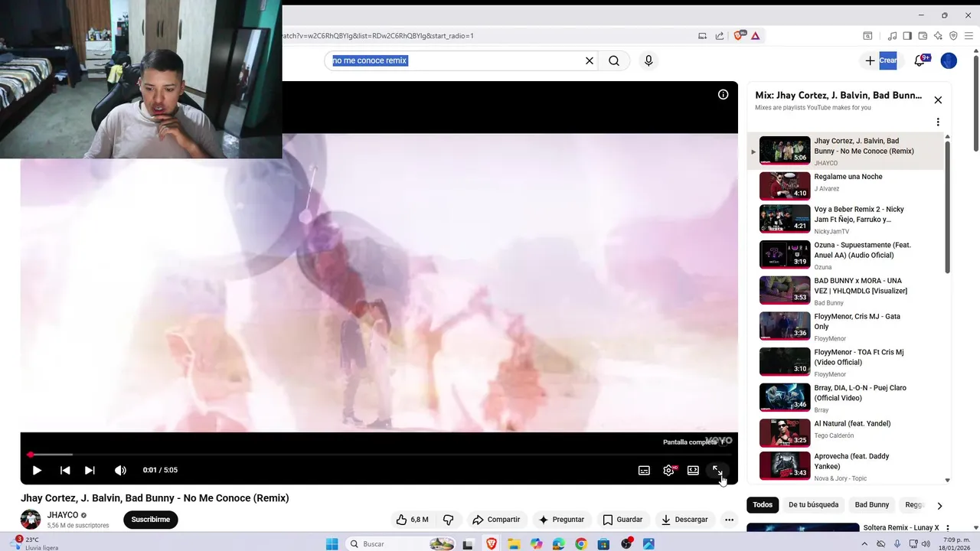Share this page from address bar
Screen dimensions: 980x551
[720, 35]
